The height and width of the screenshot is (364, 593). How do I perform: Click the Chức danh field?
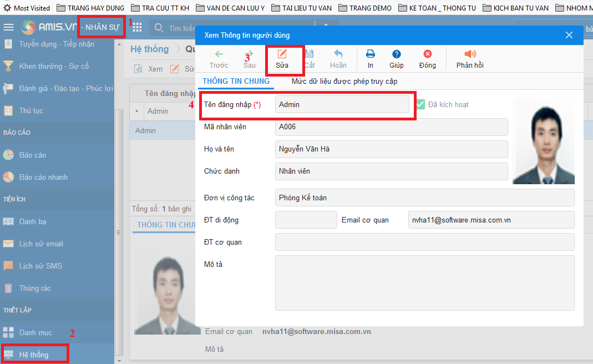click(392, 171)
